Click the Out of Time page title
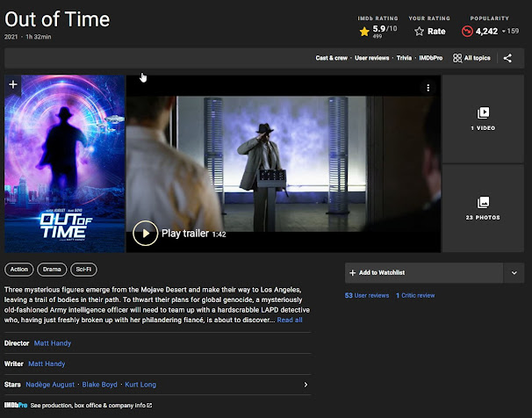Image resolution: width=532 pixels, height=418 pixels. click(x=57, y=19)
